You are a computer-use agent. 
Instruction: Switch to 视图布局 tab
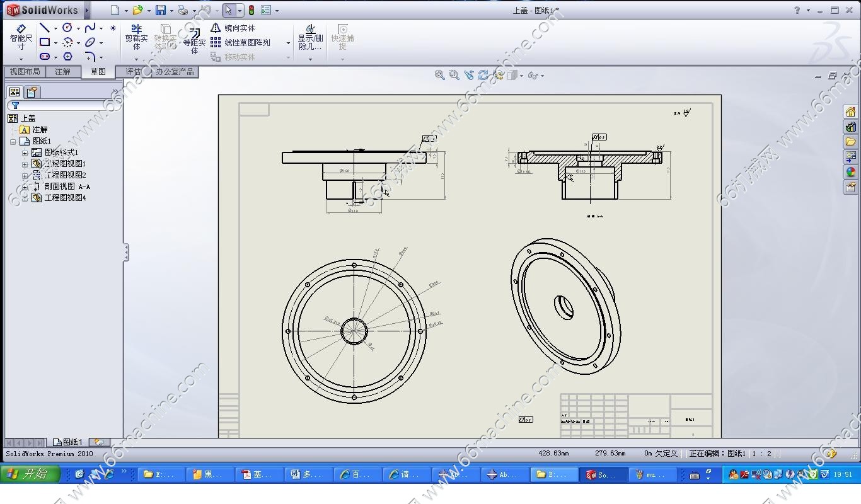(25, 72)
